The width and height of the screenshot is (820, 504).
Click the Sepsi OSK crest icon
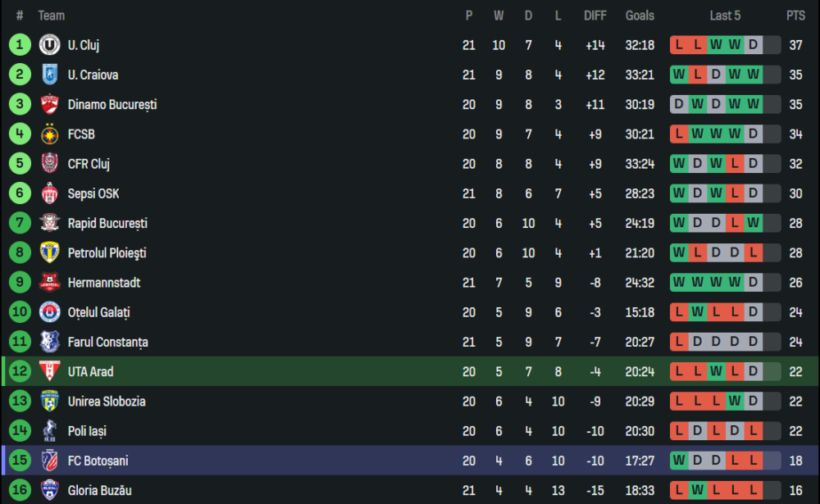50,193
